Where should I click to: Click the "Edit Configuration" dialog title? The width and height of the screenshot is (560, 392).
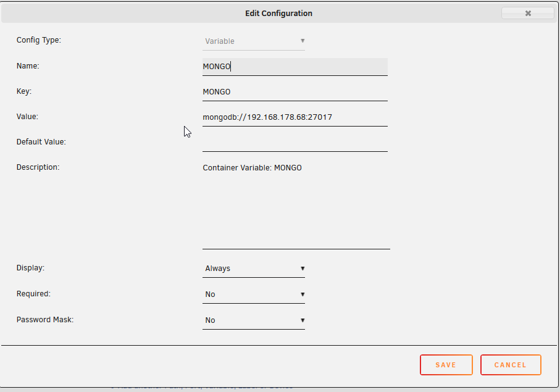coord(278,13)
